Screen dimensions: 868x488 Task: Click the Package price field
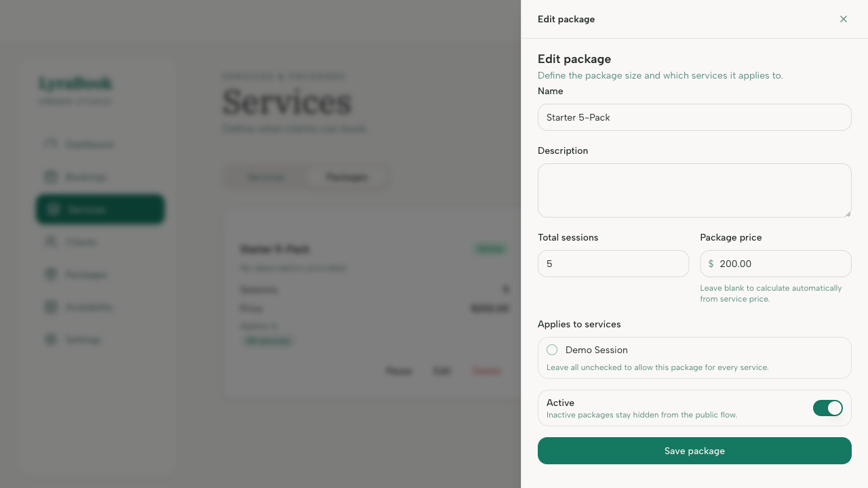[x=776, y=264]
